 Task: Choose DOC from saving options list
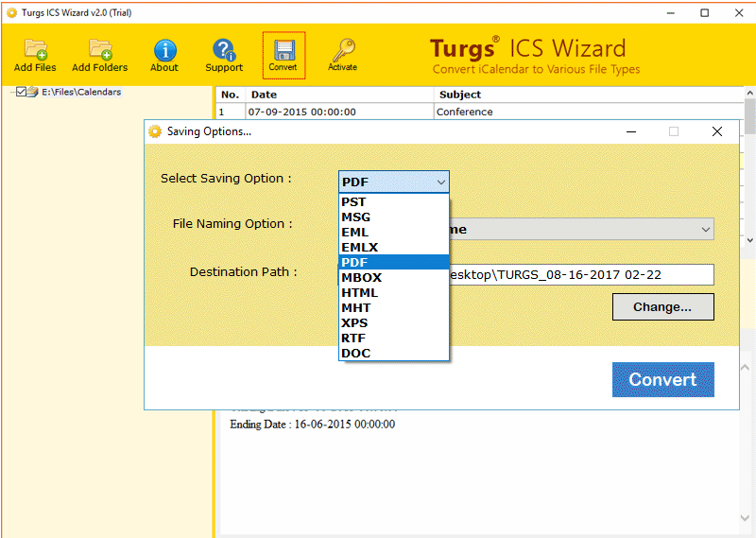click(x=394, y=354)
